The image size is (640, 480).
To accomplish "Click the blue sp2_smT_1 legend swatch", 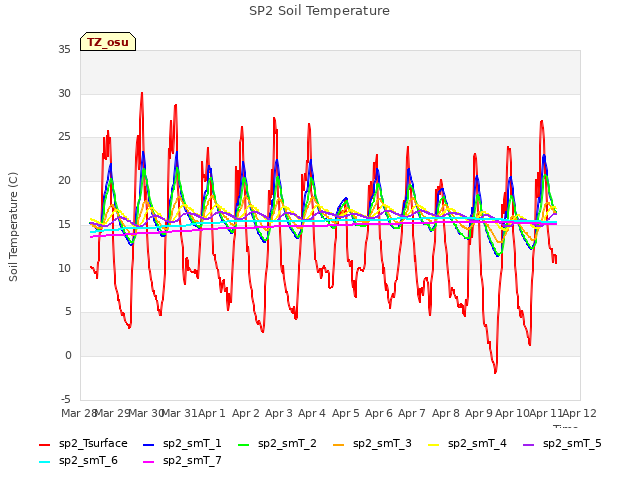I will [149, 444].
